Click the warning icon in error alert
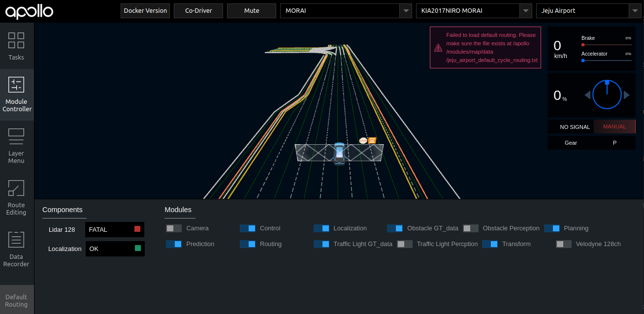Screen dimensions: 644x314 point(438,48)
